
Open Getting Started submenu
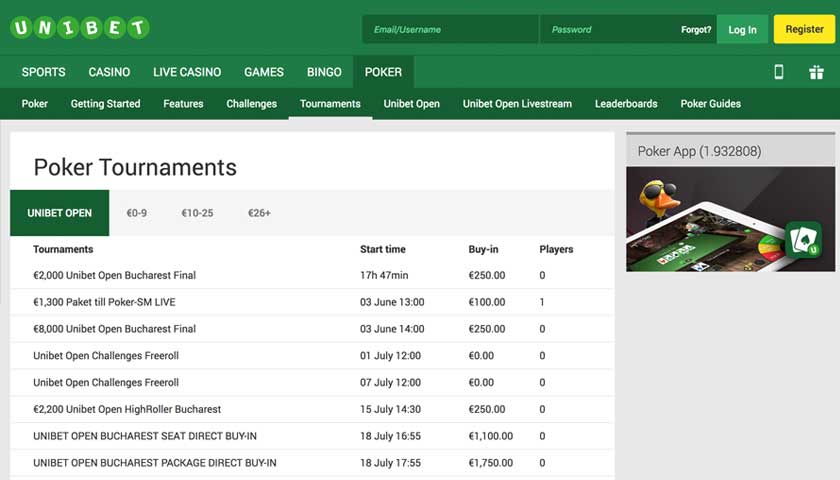click(106, 103)
